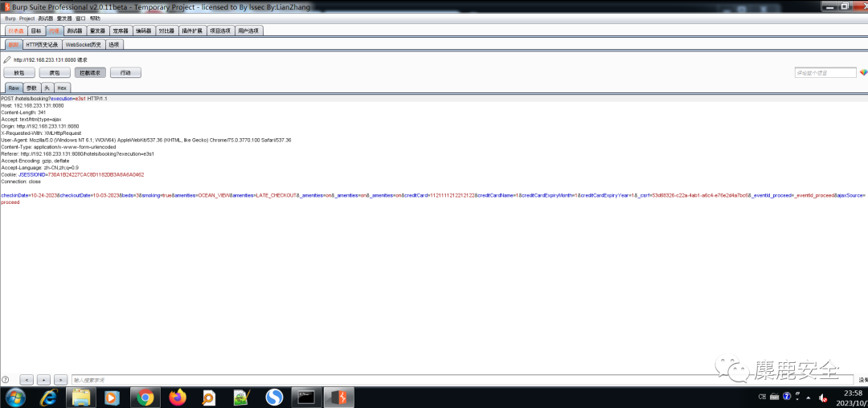Launch Internet Explorer from taskbar

point(49,397)
